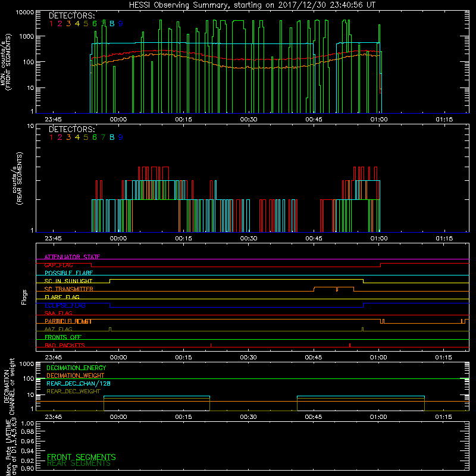The width and height of the screenshot is (476, 476).
Task: Click the DECIMATION_ENERGY legend label
Action: click(76, 368)
